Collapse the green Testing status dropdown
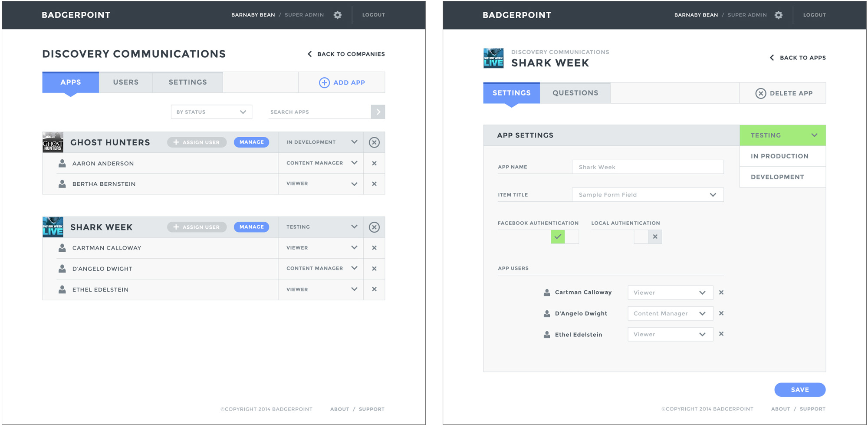 tap(783, 135)
